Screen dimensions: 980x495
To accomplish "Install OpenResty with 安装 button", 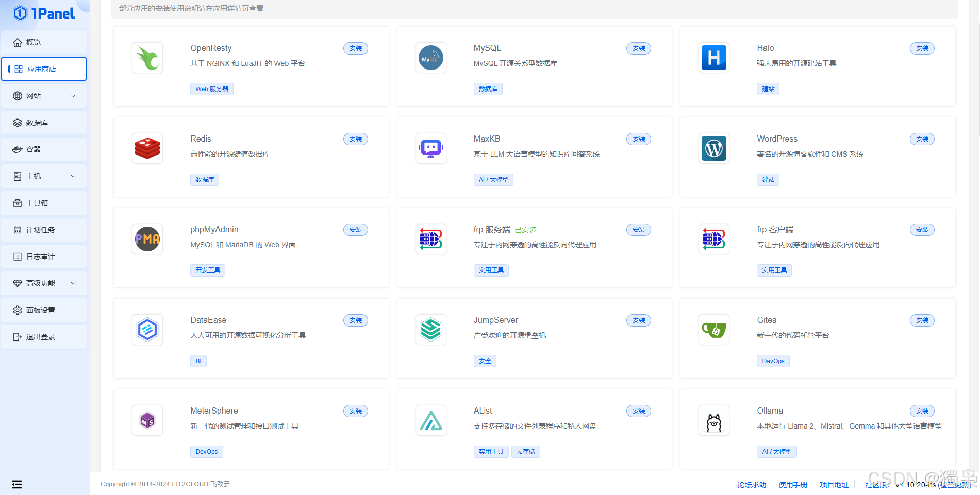I will pos(356,48).
